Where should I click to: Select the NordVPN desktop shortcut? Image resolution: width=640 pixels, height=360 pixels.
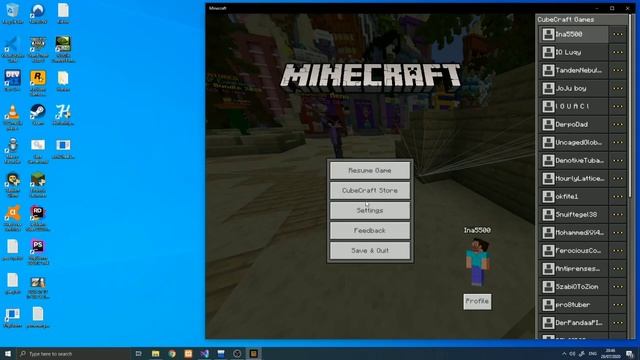click(38, 13)
